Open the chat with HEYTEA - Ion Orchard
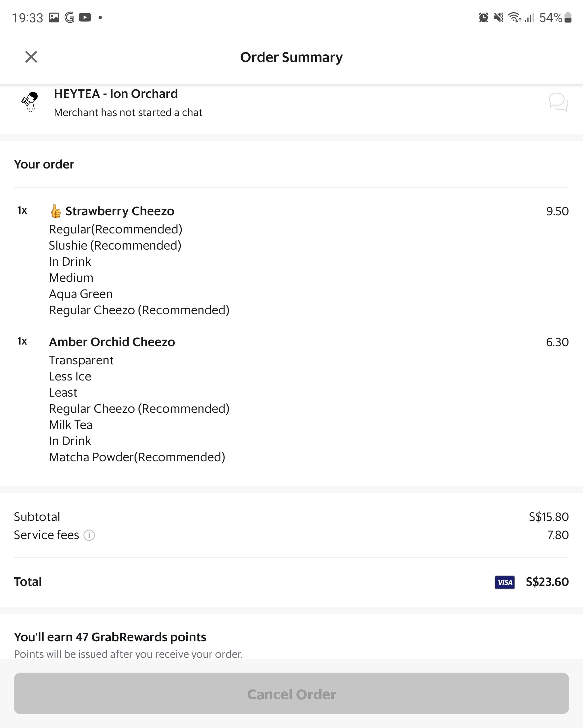The width and height of the screenshot is (583, 728). (558, 103)
